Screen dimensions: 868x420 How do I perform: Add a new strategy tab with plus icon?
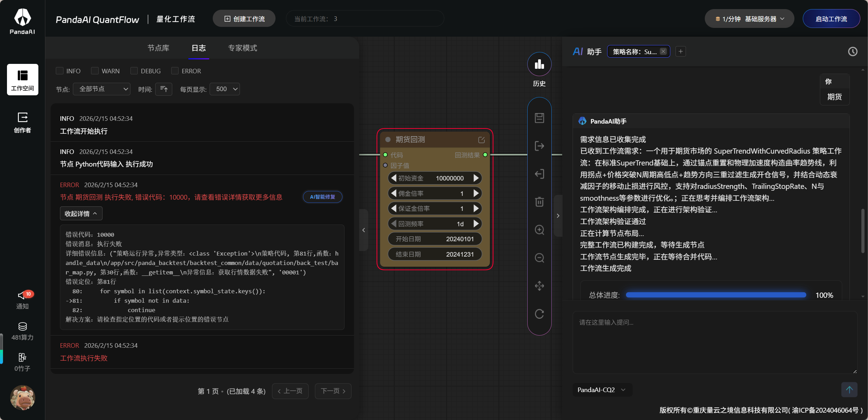pos(680,52)
